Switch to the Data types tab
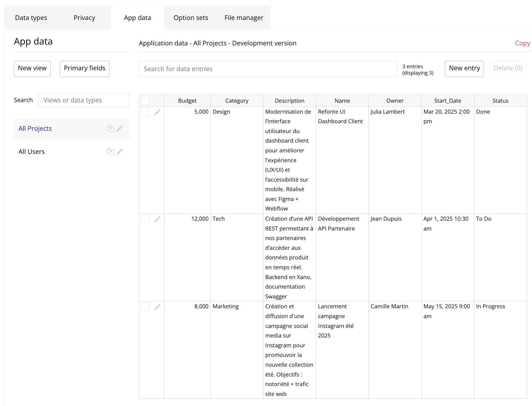This screenshot has height=406, width=532. pyautogui.click(x=31, y=18)
